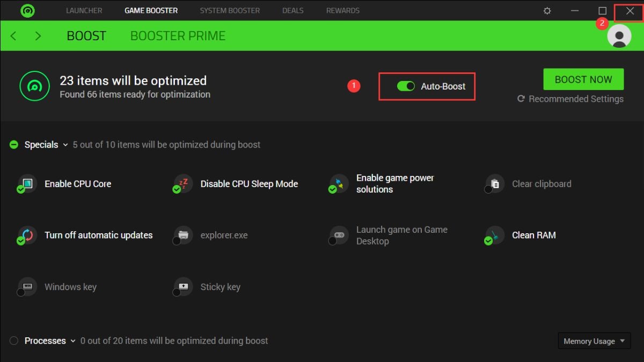This screenshot has height=362, width=644.
Task: Open the SYSTEM BOOSTER tab
Action: coord(230,10)
